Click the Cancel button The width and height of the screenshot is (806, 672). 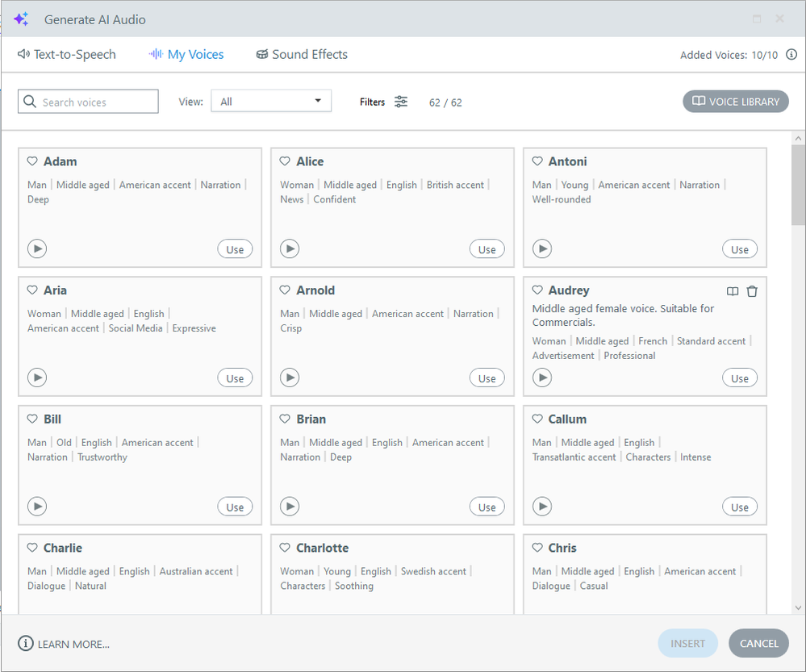click(x=758, y=644)
